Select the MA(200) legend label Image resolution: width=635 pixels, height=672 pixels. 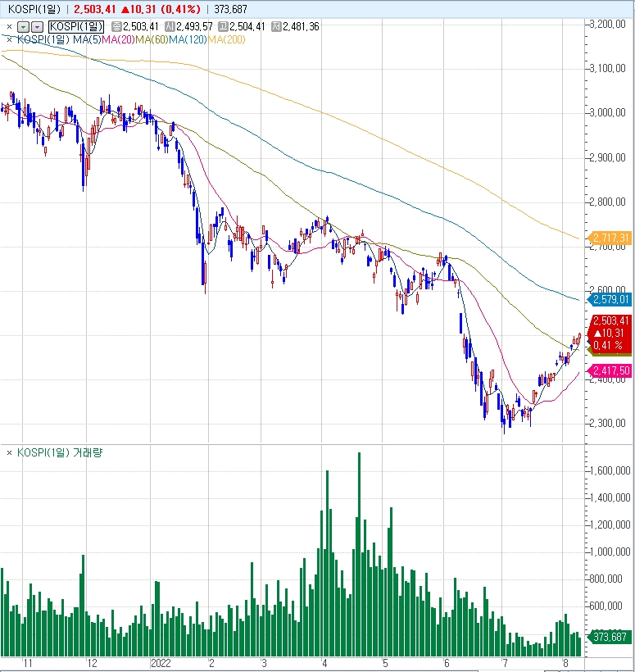coord(227,40)
